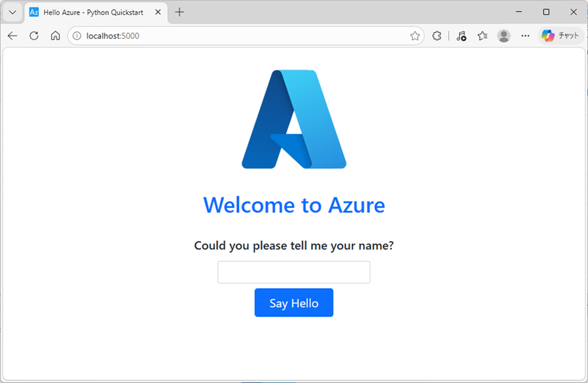Open the media control music icon

pyautogui.click(x=461, y=36)
